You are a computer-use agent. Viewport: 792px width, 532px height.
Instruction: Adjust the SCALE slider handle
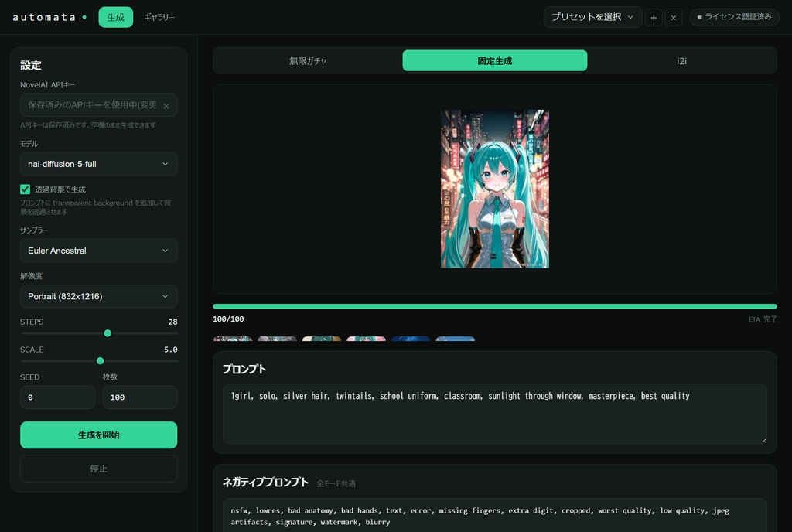(100, 361)
